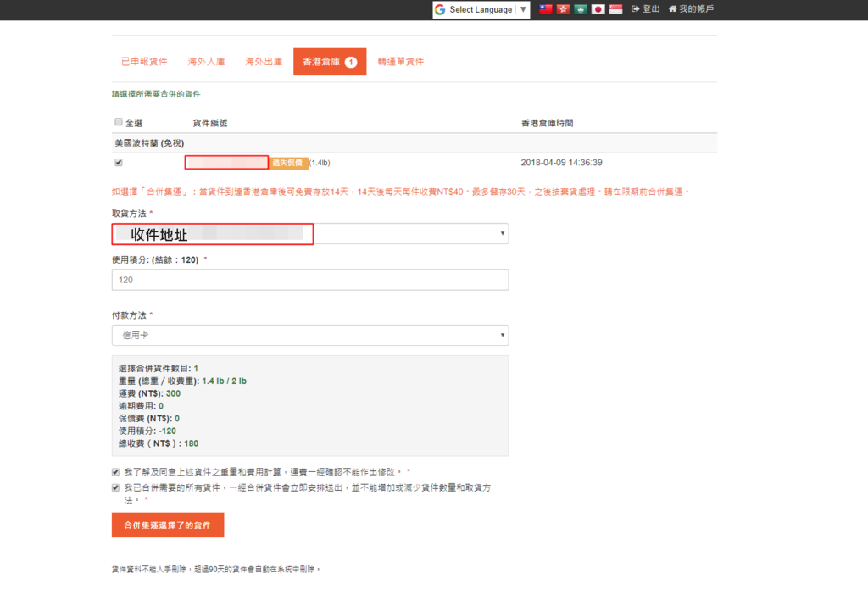The width and height of the screenshot is (868, 590).
Task: Click the Singapore flag icon
Action: click(615, 9)
